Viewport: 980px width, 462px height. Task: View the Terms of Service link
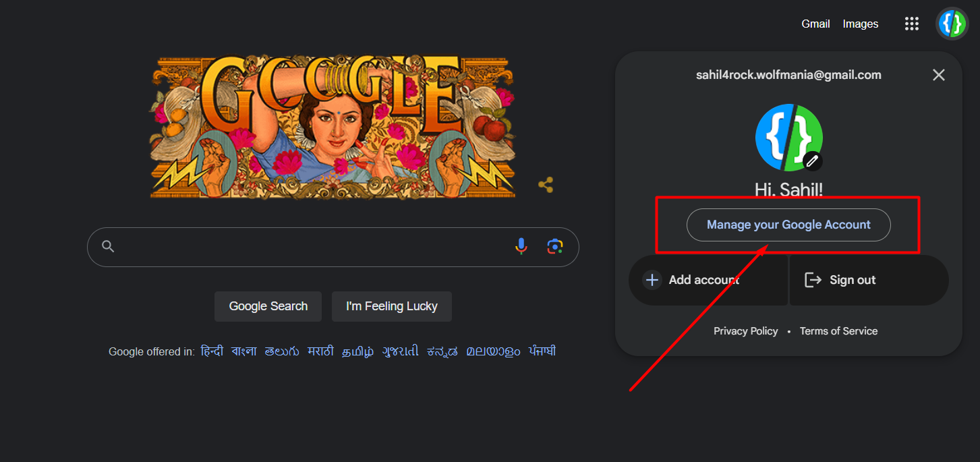[838, 331]
